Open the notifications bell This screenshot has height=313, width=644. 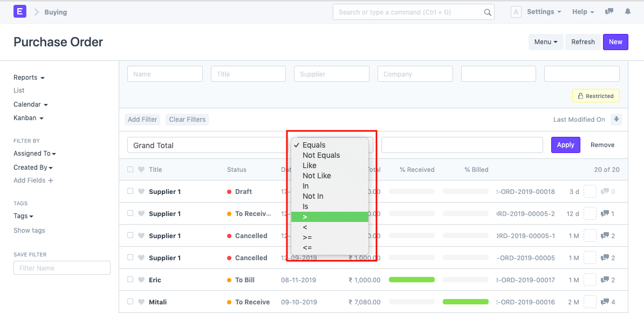(627, 11)
